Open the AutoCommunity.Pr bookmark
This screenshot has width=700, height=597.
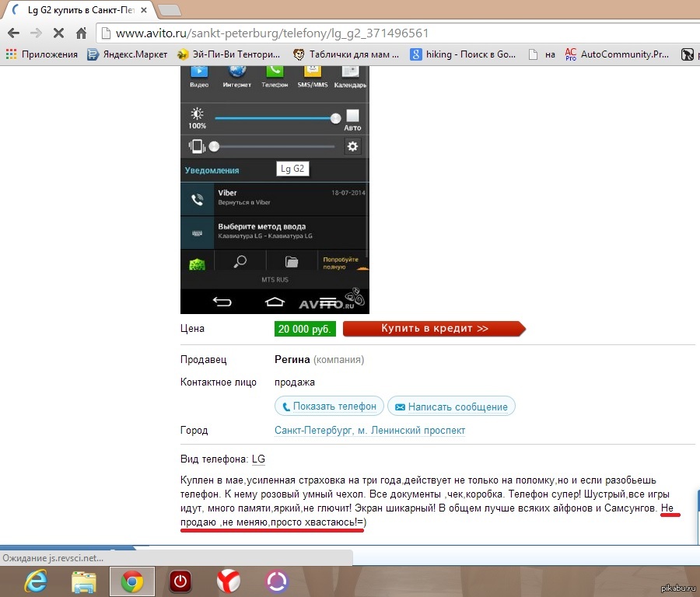(617, 54)
